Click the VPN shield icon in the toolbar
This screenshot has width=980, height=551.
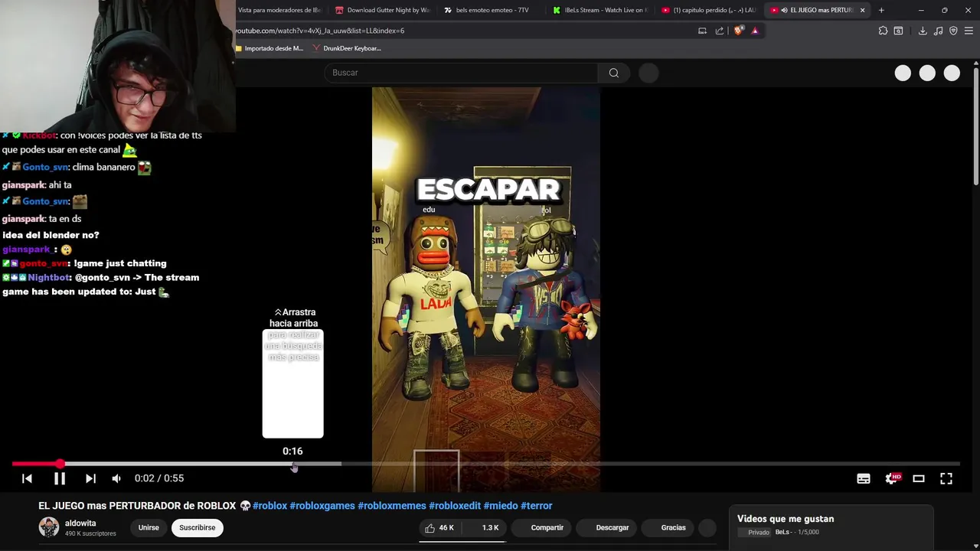pos(953,31)
